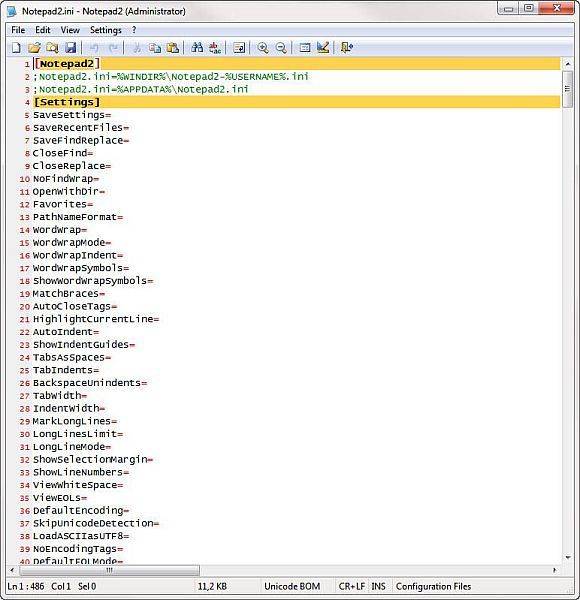Click the 'ShowIndentGuides=' line
The image size is (580, 600).
point(84,344)
